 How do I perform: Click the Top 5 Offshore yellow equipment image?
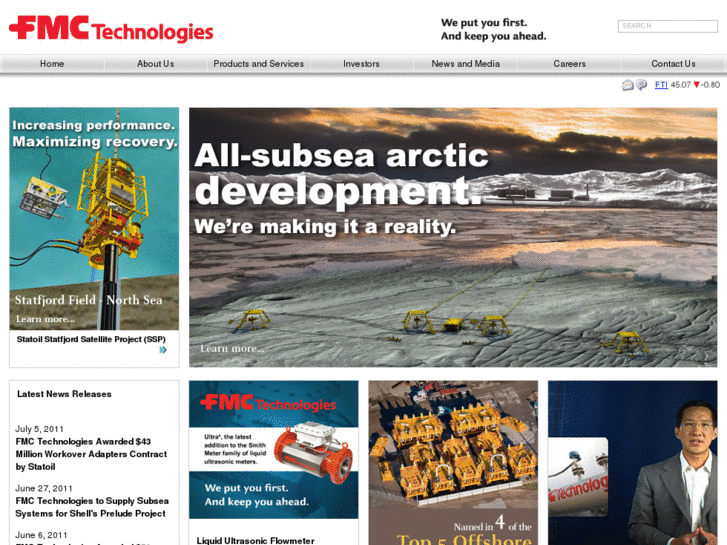(453, 463)
